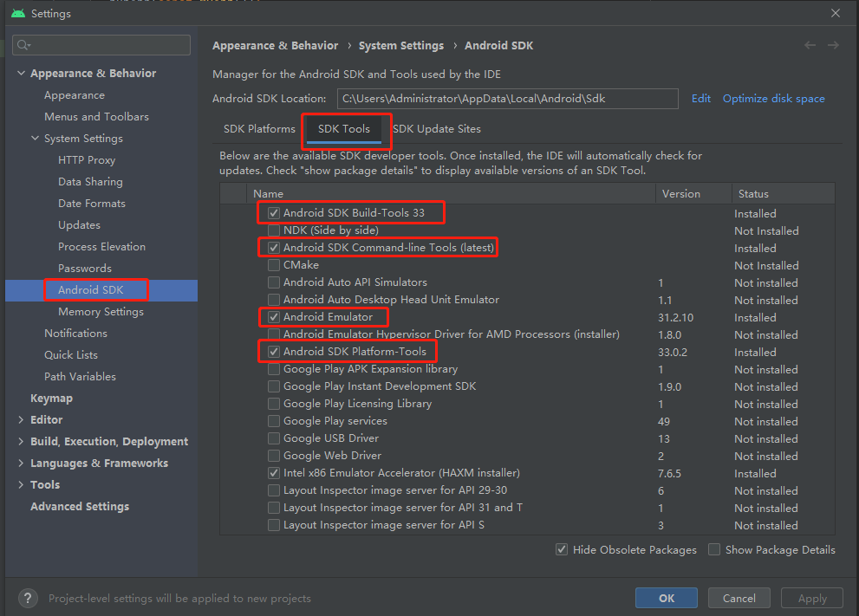This screenshot has width=859, height=616.
Task: Check Android Auto API Simulators
Action: (274, 282)
